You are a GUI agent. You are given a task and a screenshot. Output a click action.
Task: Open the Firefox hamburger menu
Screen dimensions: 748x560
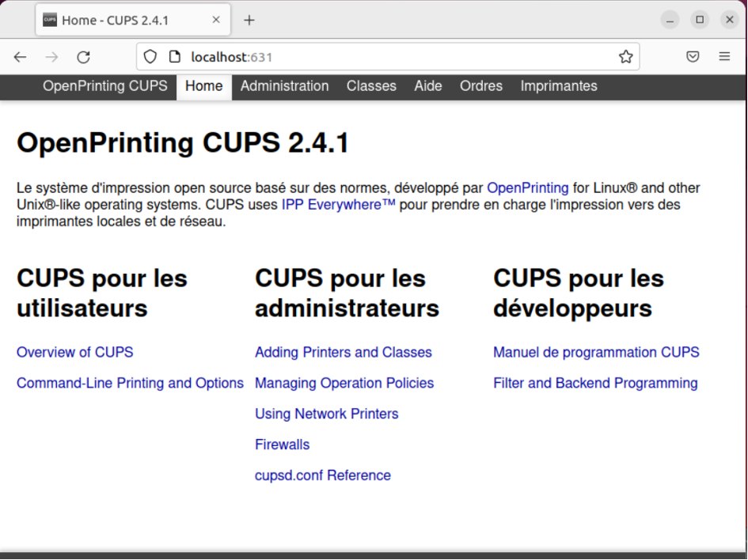[x=724, y=57]
